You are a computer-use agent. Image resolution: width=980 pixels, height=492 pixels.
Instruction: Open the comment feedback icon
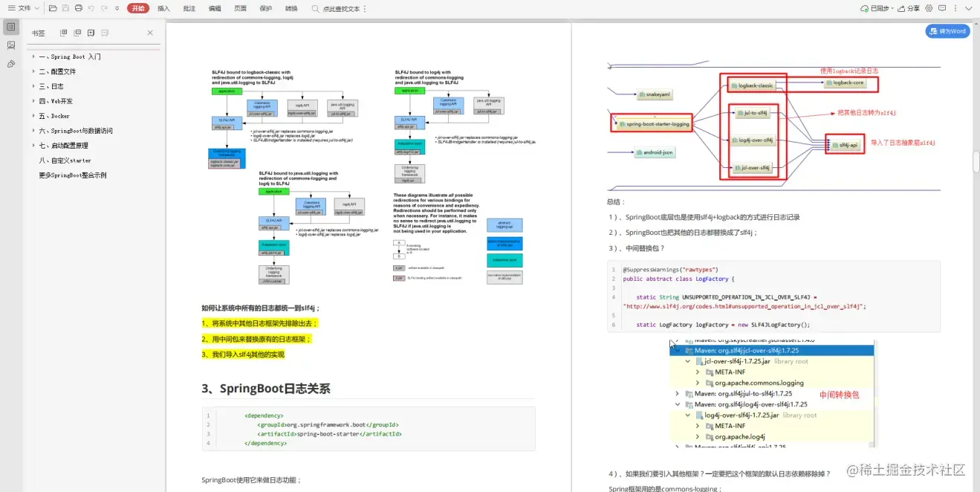pos(942,8)
